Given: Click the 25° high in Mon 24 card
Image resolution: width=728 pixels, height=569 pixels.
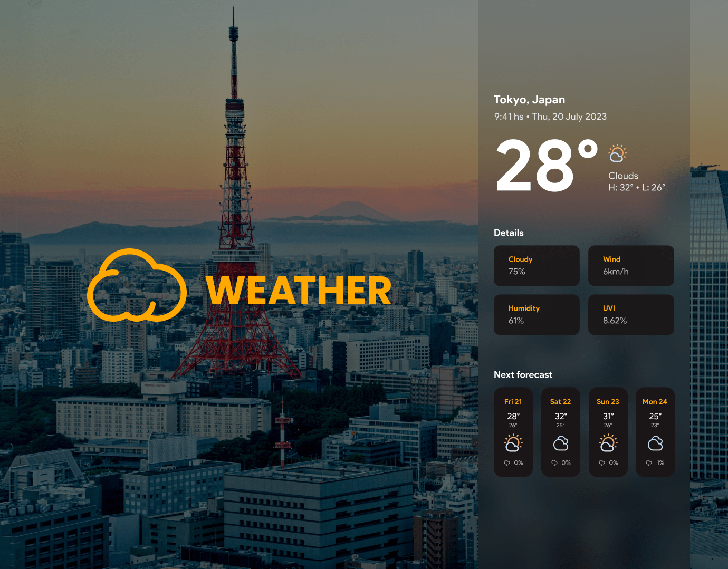Looking at the screenshot, I should [x=655, y=416].
